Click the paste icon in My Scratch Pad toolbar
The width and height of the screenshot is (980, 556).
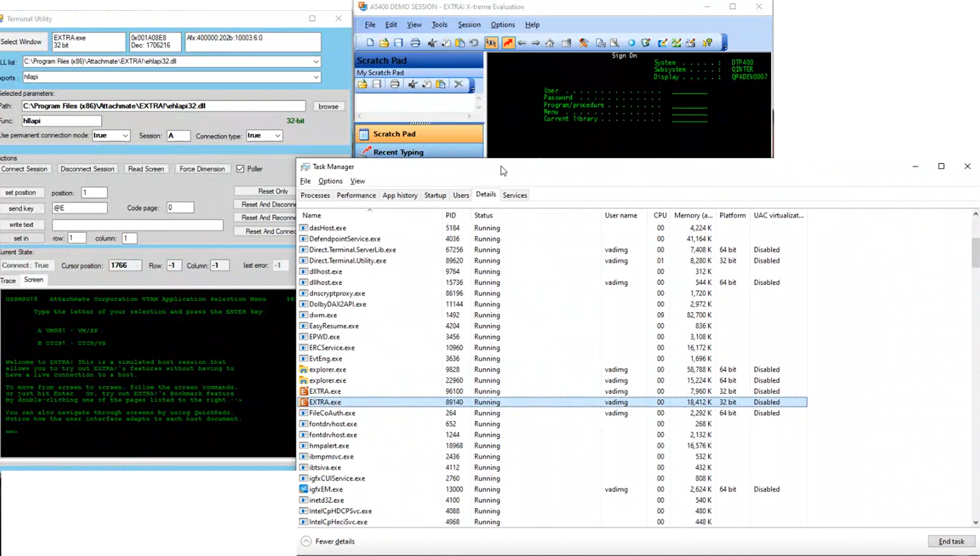[441, 84]
